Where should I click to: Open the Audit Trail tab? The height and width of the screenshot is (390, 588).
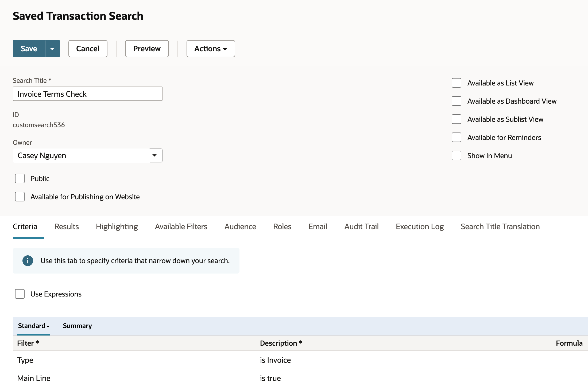click(361, 227)
